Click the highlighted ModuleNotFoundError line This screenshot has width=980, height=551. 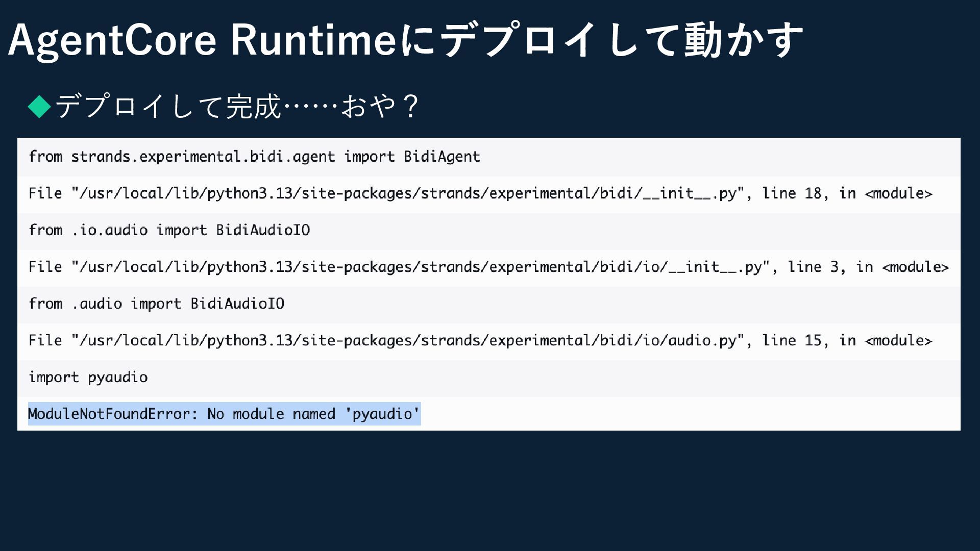224,414
